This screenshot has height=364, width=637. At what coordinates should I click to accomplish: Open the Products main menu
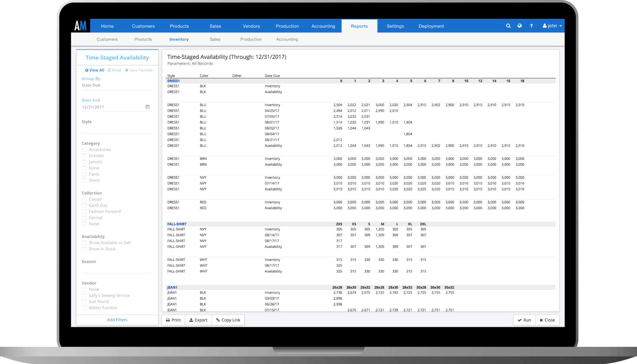tap(179, 26)
